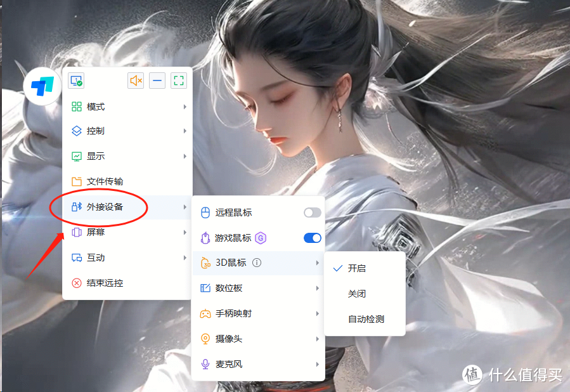Screen dimensions: 570x392
Task: Expand the 屏幕 submenu arrow
Action: (x=185, y=232)
